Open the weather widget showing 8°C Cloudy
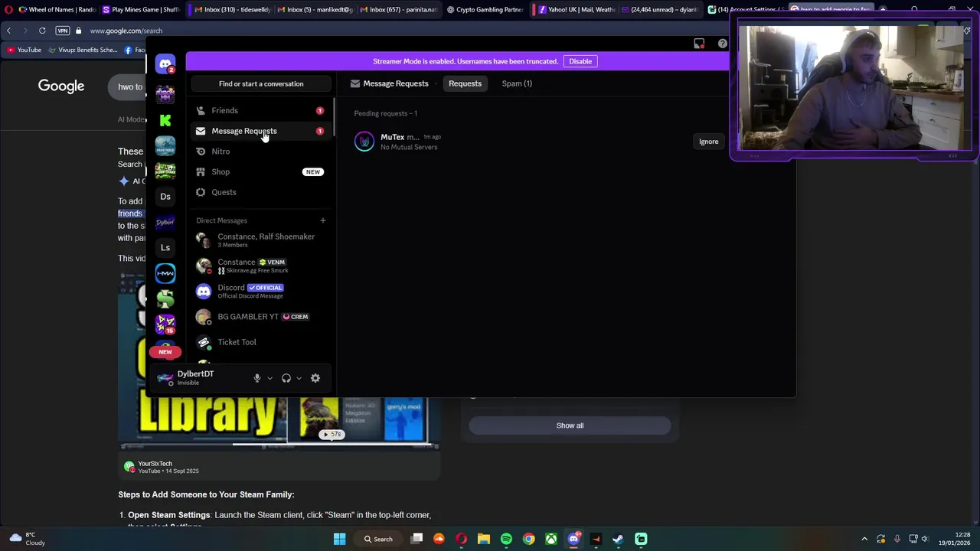This screenshot has width=980, height=551. [27, 539]
